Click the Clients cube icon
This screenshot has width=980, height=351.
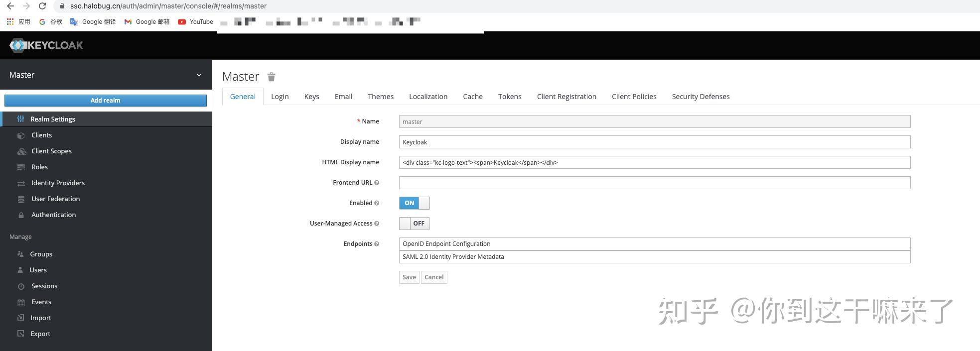pyautogui.click(x=21, y=135)
